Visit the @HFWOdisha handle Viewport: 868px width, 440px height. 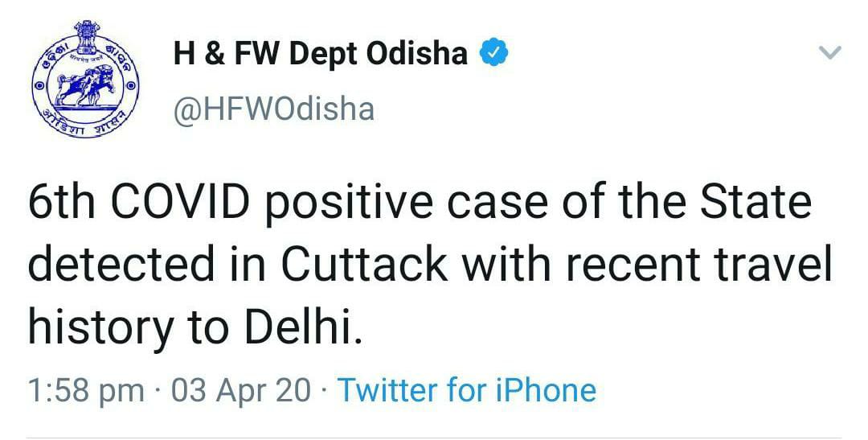tap(273, 108)
